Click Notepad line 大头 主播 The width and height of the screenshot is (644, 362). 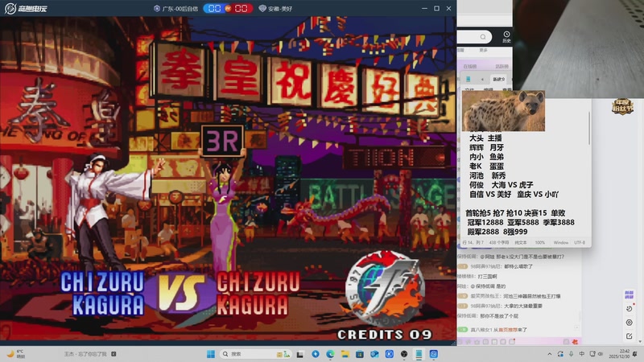tap(485, 138)
